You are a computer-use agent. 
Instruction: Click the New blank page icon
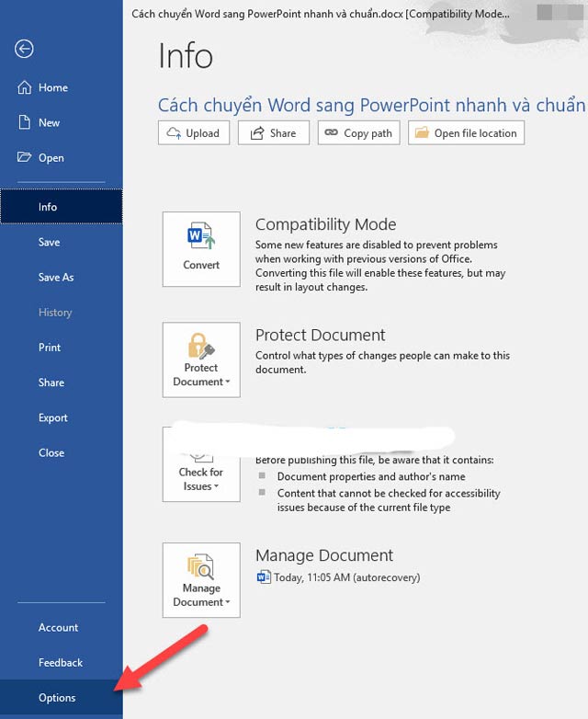pyautogui.click(x=24, y=122)
